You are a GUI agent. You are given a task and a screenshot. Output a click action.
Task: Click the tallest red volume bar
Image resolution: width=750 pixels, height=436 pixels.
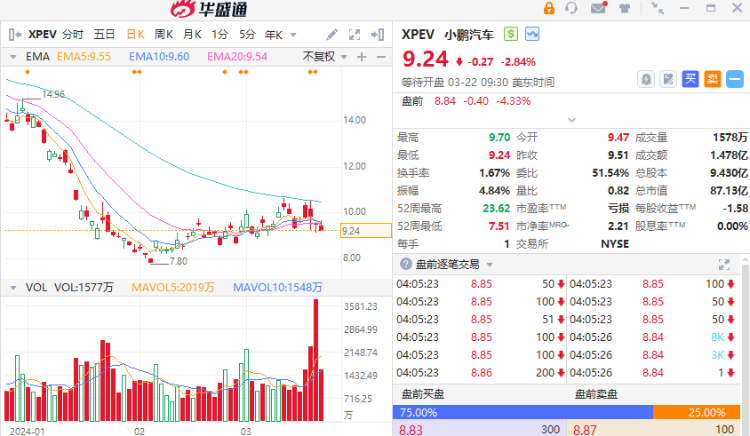click(316, 360)
